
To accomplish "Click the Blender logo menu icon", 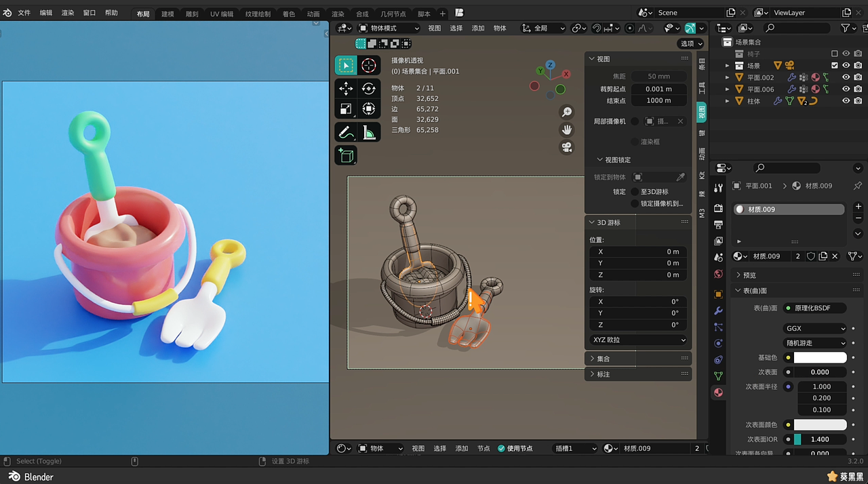I will 7,13.
